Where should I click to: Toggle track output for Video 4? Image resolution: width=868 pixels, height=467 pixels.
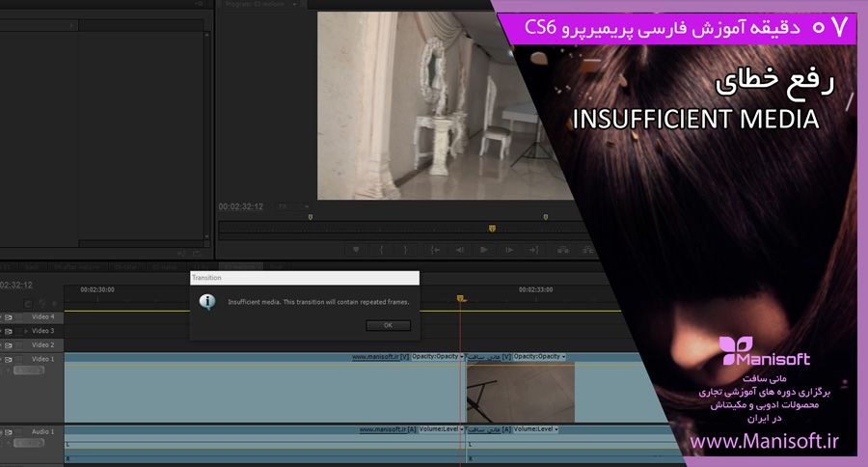[9, 317]
